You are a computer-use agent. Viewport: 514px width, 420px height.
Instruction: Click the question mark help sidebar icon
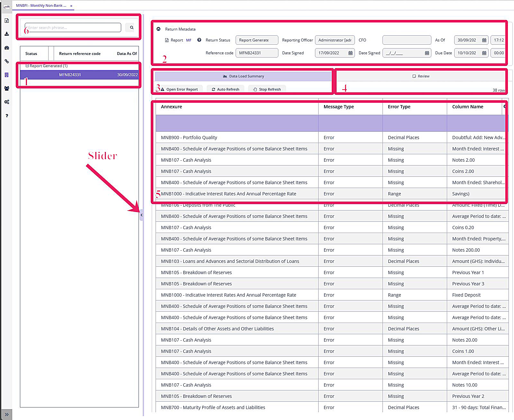[x=6, y=116]
